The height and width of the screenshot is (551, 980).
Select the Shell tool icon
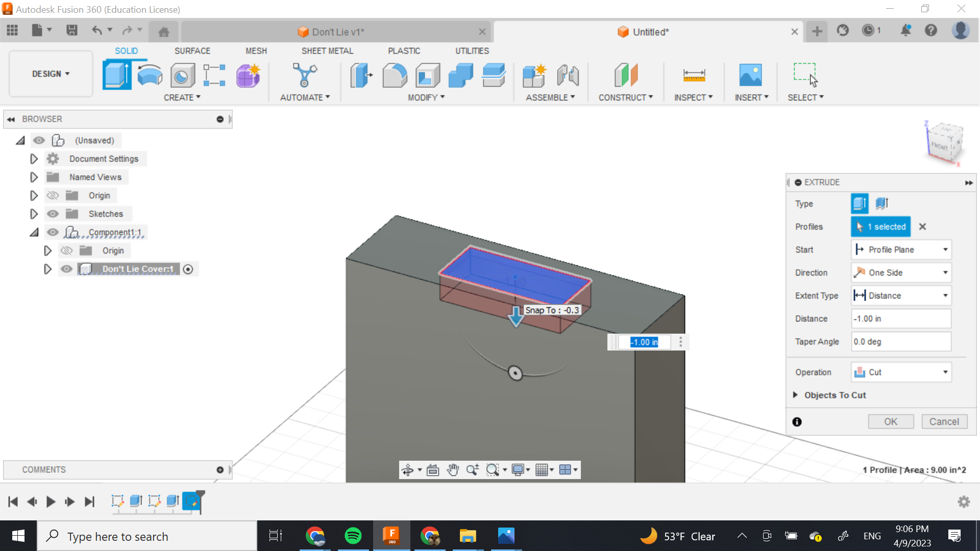[x=428, y=75]
